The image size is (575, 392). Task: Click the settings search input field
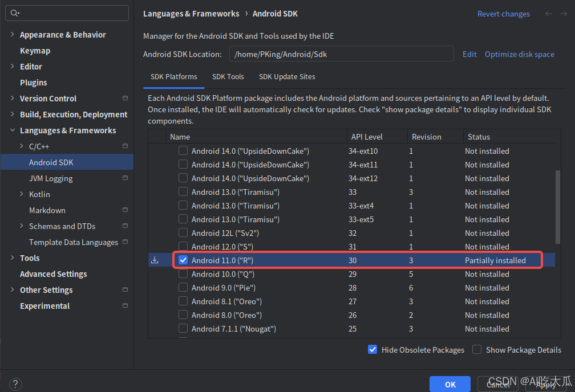[67, 13]
